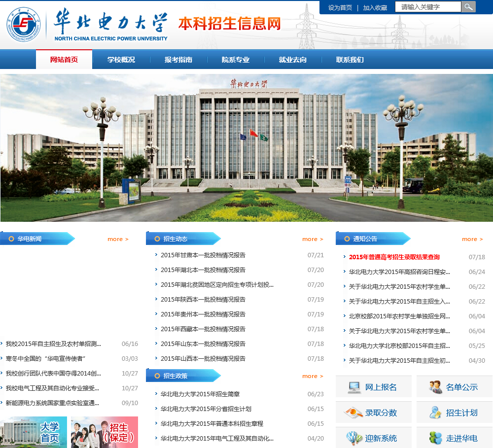The image size is (493, 448).
Task: Open 华北电力大学2015年招生简章
Action: point(200,394)
